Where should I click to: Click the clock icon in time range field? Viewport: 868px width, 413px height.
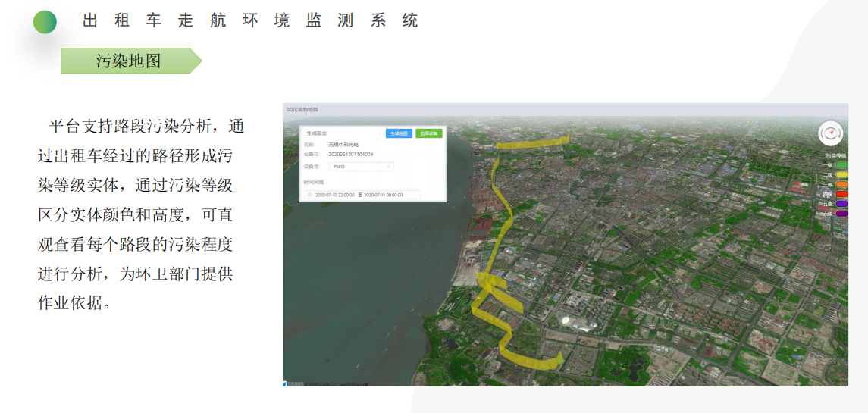(x=309, y=195)
